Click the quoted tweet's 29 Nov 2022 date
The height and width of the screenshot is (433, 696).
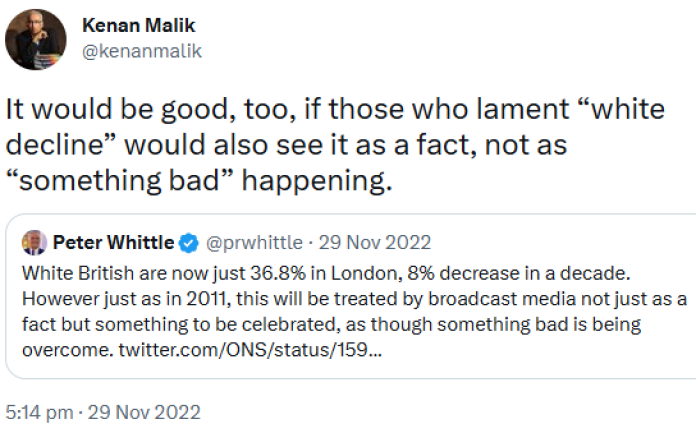pyautogui.click(x=375, y=243)
